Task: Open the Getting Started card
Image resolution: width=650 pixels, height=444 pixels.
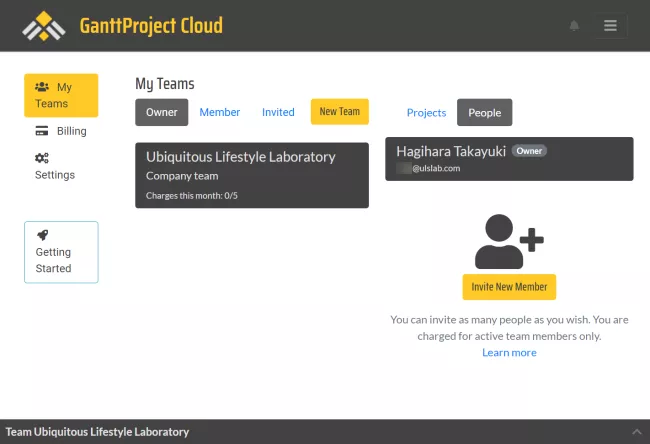Action: pos(61,252)
